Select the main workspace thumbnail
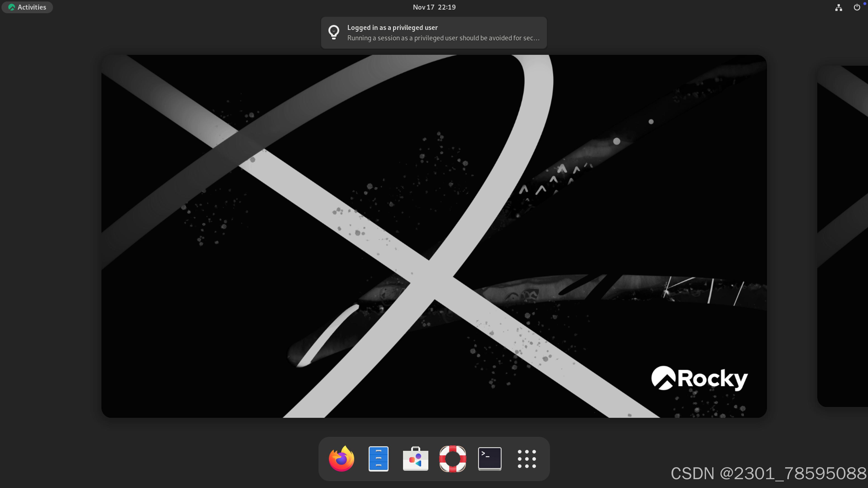This screenshot has width=868, height=488. click(x=434, y=236)
